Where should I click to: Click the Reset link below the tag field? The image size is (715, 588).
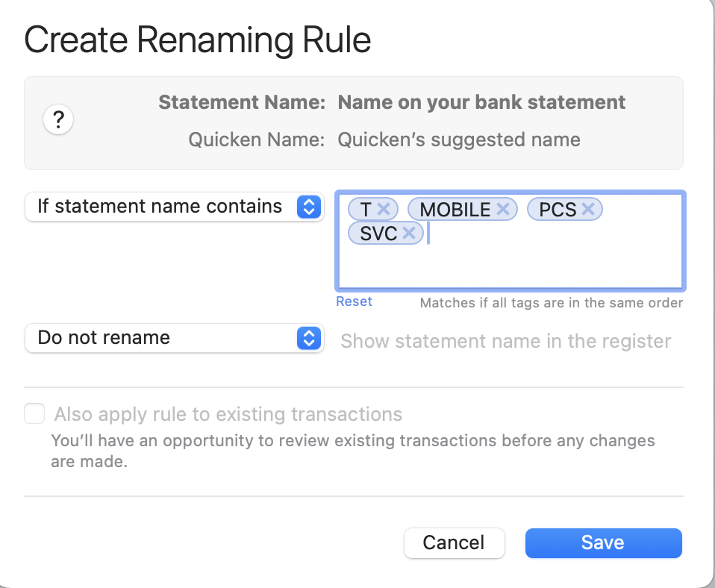354,301
